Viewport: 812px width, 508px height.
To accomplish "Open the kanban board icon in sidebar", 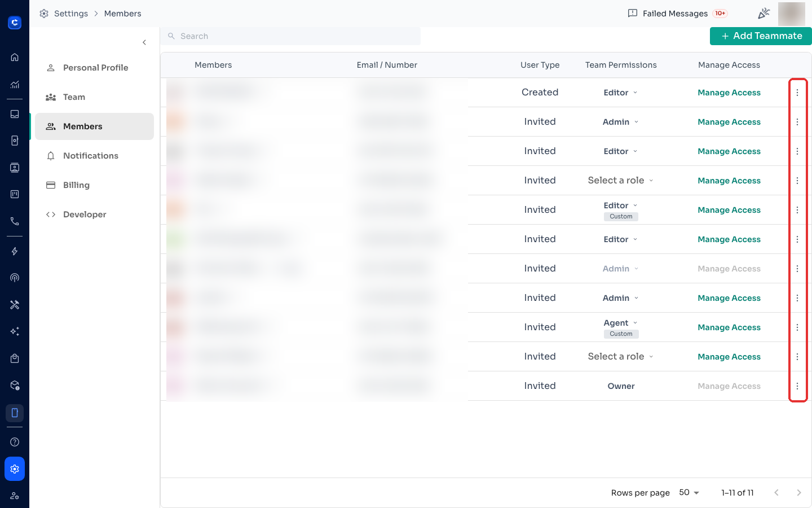I will pyautogui.click(x=15, y=194).
